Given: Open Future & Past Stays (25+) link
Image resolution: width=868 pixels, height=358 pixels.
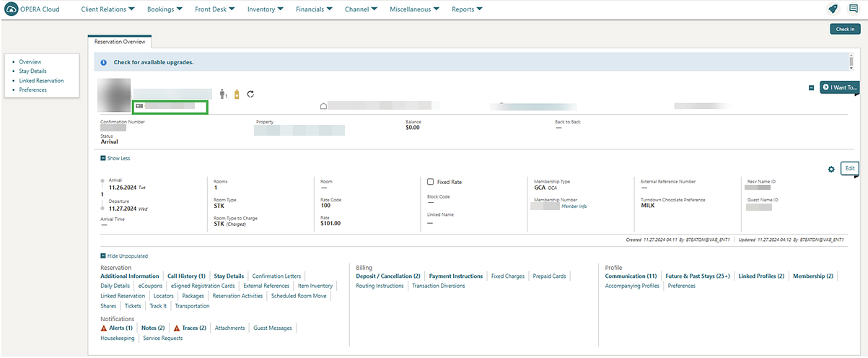Looking at the screenshot, I should [x=698, y=276].
